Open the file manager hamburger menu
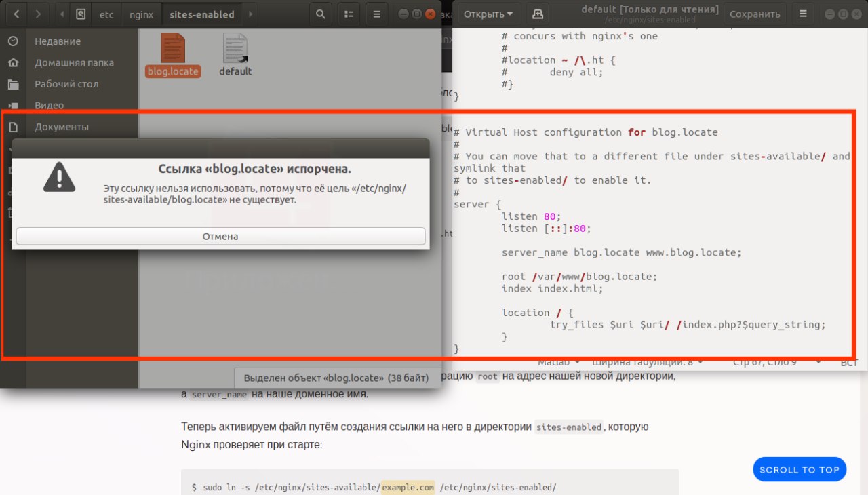Viewport: 868px width, 495px height. coord(377,14)
